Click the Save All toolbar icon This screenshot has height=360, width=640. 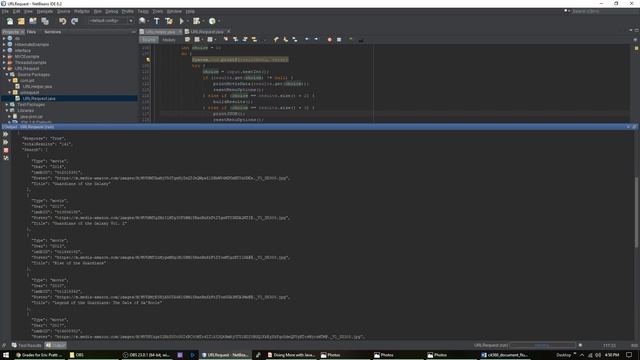click(44, 21)
